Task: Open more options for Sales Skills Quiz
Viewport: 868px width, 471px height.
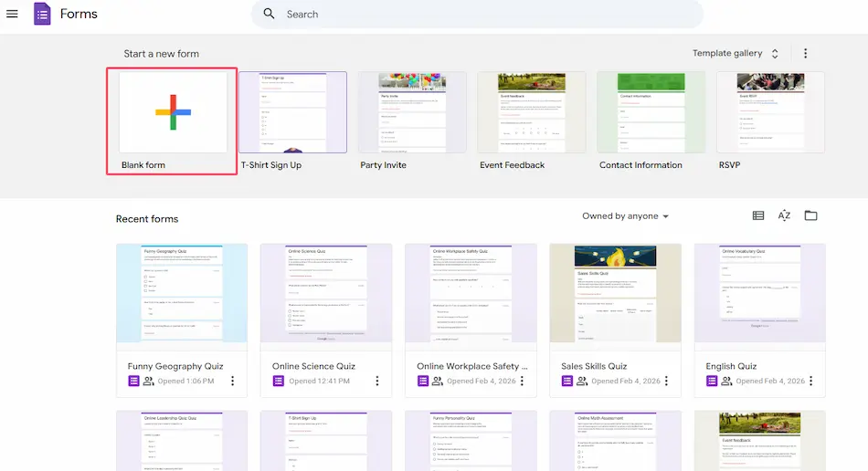Action: click(666, 382)
